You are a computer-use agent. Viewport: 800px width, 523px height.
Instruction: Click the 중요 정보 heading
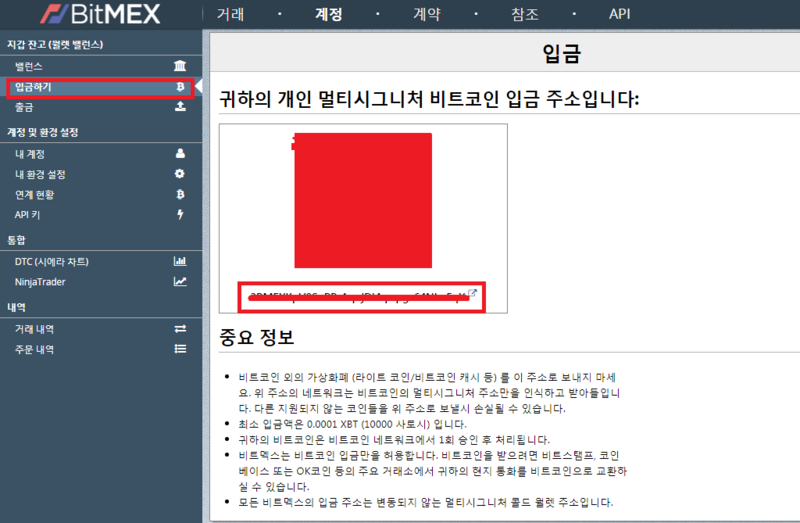pyautogui.click(x=257, y=337)
